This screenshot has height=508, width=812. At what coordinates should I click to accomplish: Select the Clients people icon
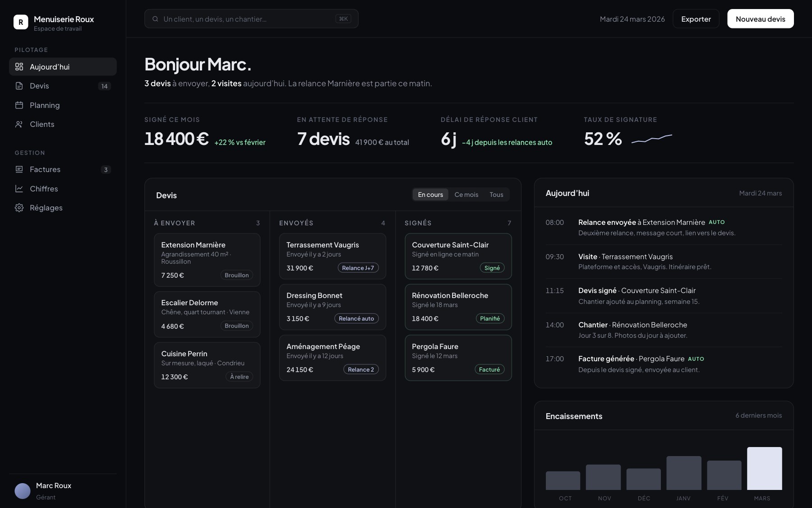pos(19,124)
